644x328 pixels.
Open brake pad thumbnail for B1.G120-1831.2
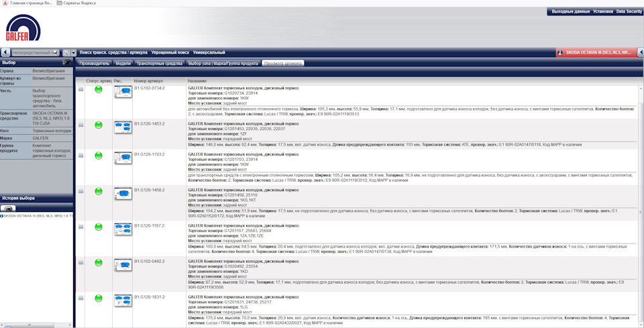coord(123,300)
